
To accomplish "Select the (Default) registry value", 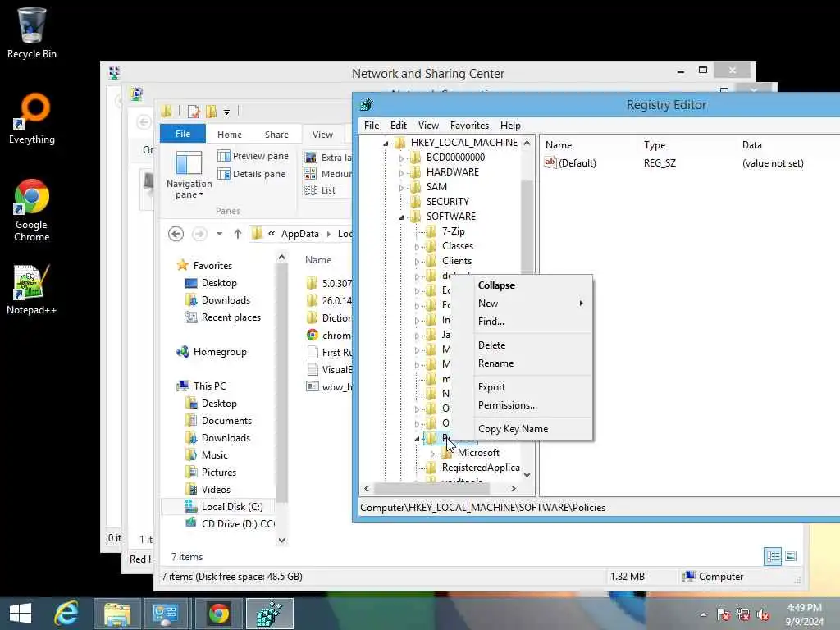I will (577, 163).
